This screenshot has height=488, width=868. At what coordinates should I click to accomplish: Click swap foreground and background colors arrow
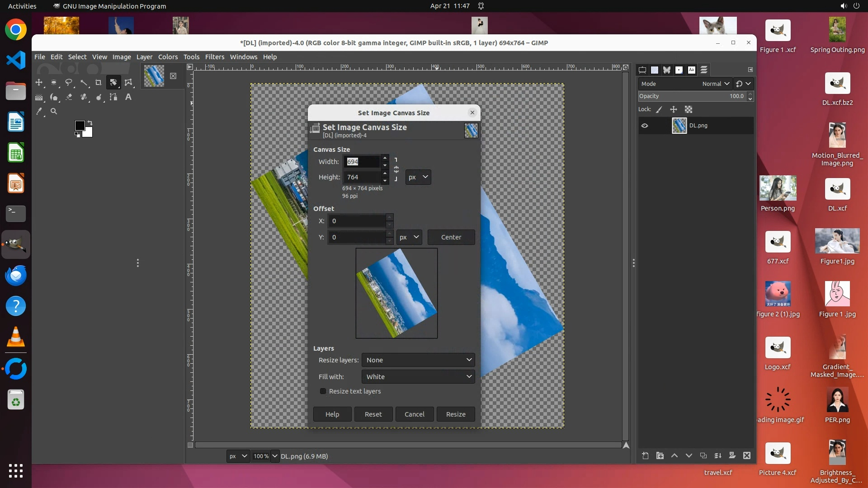tap(90, 123)
